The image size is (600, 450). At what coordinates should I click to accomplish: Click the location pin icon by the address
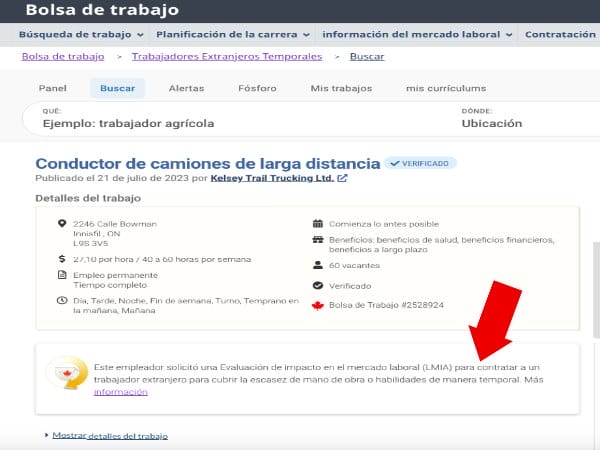pyautogui.click(x=62, y=223)
